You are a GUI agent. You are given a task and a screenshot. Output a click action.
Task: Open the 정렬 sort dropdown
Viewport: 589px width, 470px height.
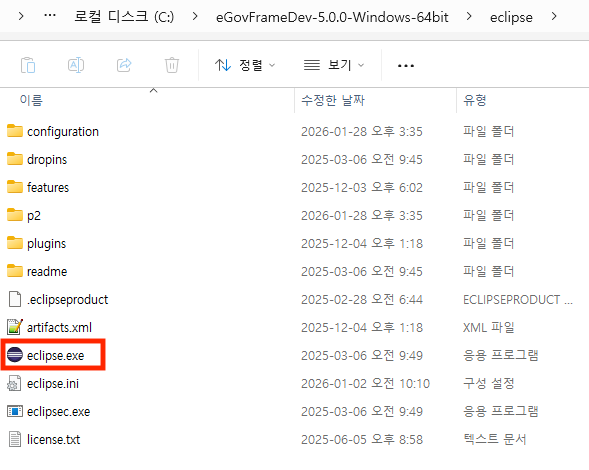coord(245,65)
